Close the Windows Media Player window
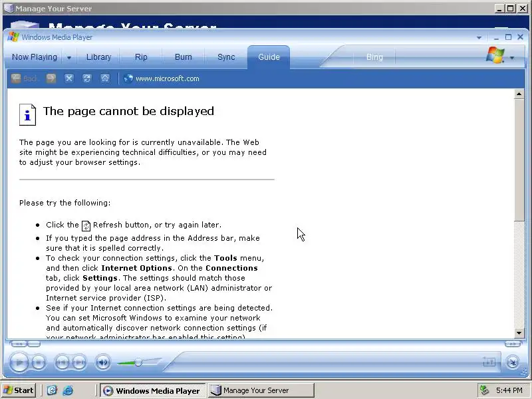This screenshot has width=532, height=399. coord(520,37)
